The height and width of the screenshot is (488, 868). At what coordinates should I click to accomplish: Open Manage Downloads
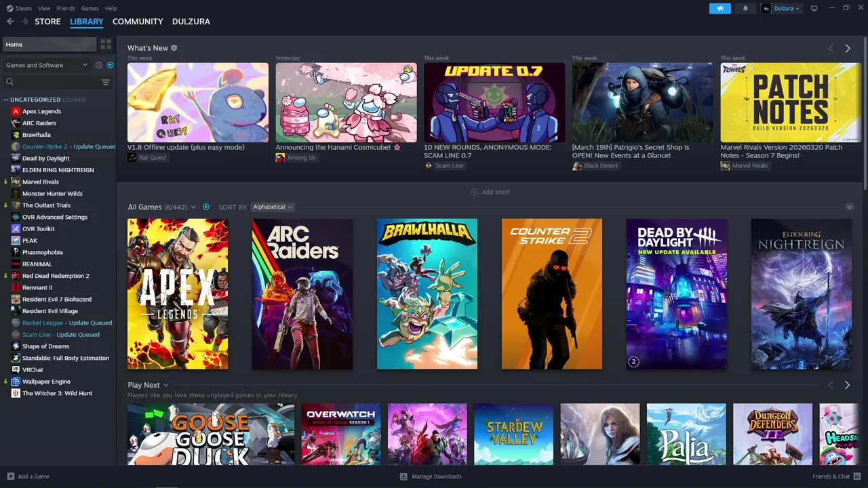[431, 476]
